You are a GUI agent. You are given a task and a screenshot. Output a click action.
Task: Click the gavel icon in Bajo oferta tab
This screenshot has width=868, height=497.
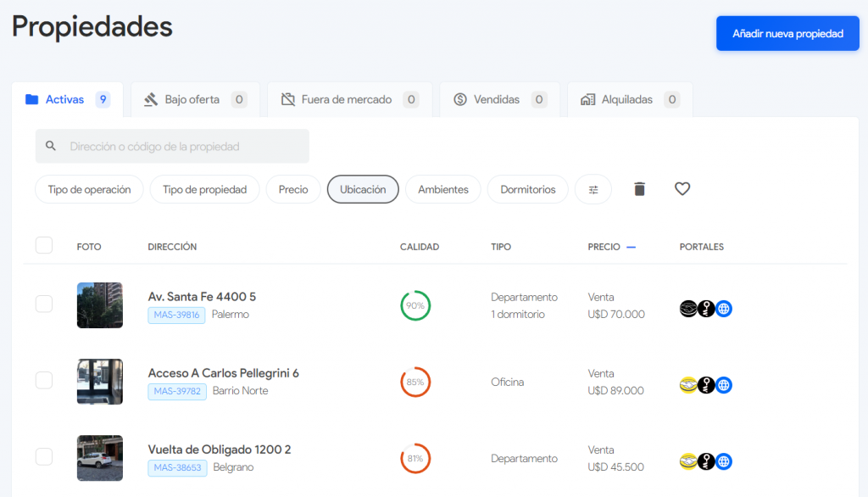pyautogui.click(x=151, y=100)
